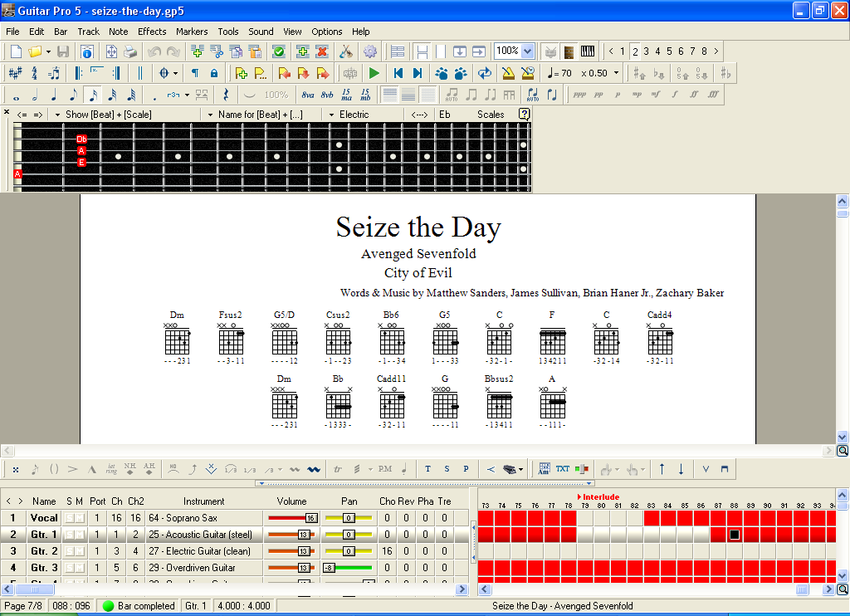Click the key signature sharps icon
The width and height of the screenshot is (850, 616).
[x=15, y=73]
